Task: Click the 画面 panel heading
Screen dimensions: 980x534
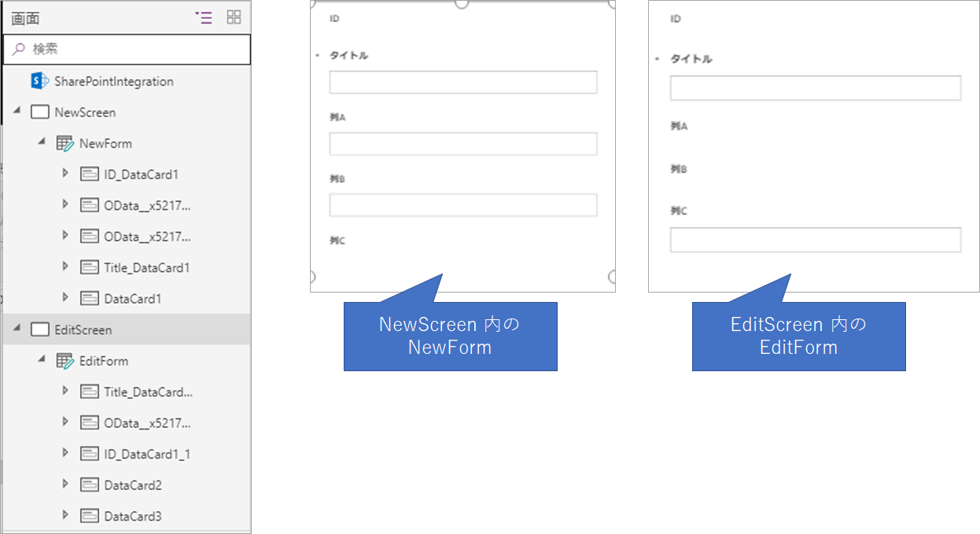Action: click(25, 18)
